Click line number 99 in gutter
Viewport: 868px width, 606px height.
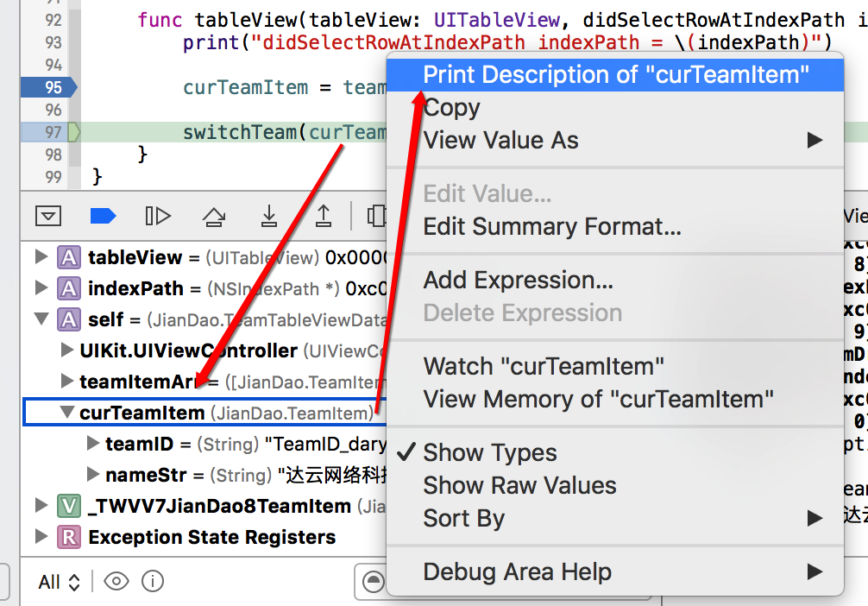tap(53, 177)
